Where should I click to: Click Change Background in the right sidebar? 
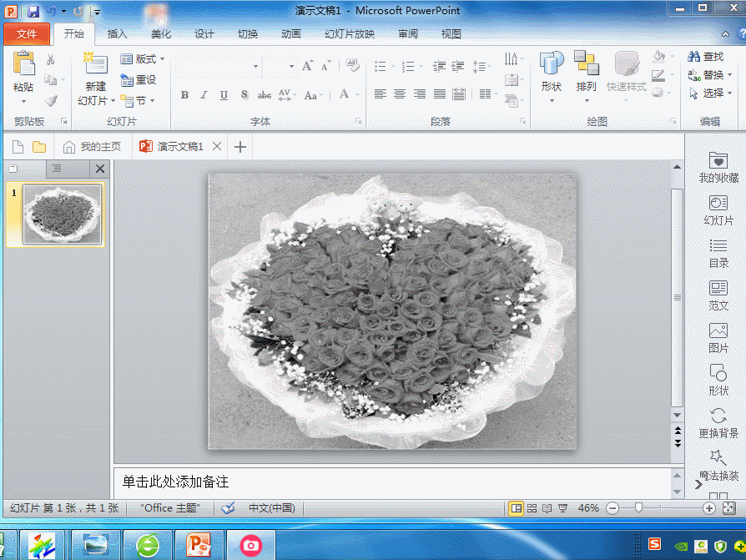(x=718, y=423)
